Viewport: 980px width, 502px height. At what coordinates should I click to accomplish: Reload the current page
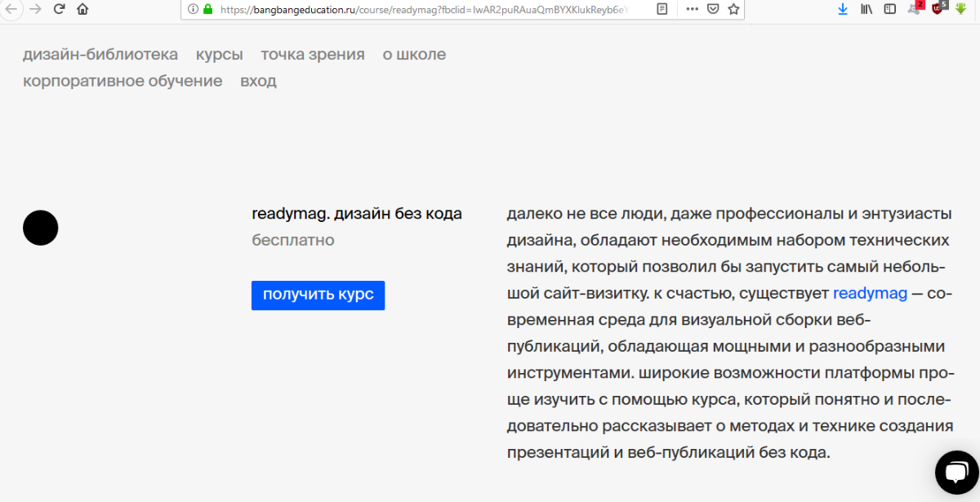[59, 9]
